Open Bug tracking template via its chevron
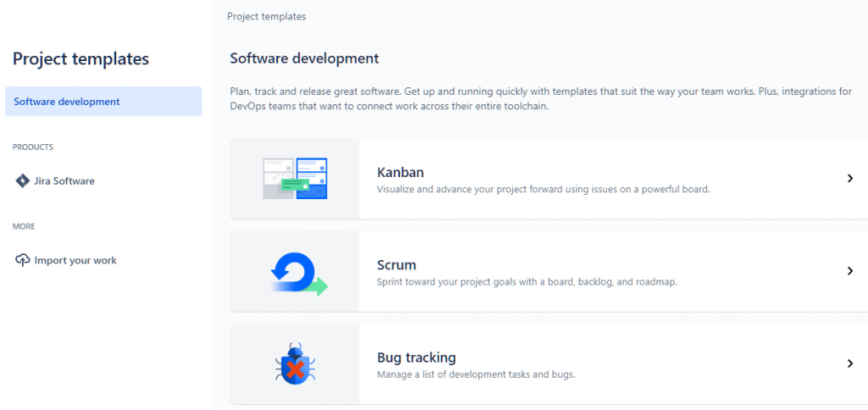Viewport: 868px width, 410px height. 850,363
